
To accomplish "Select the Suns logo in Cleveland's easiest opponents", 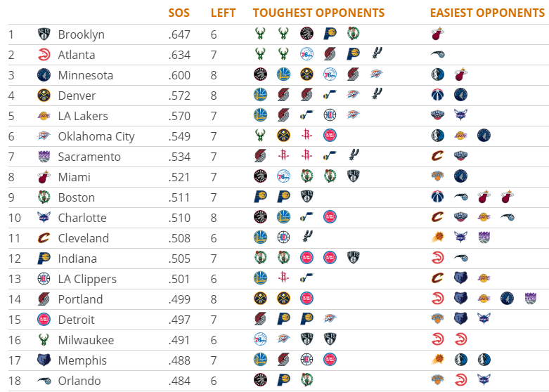I will pyautogui.click(x=437, y=237).
